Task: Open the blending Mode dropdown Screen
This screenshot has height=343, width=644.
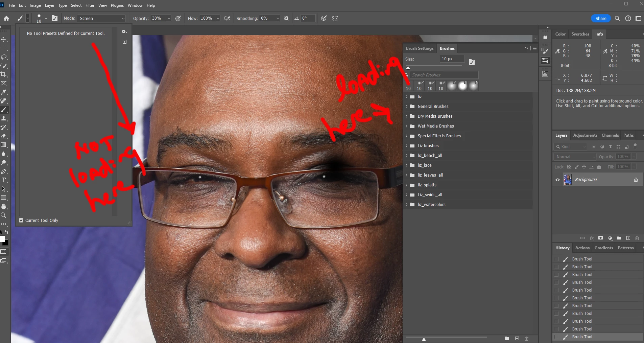Action: pyautogui.click(x=101, y=18)
